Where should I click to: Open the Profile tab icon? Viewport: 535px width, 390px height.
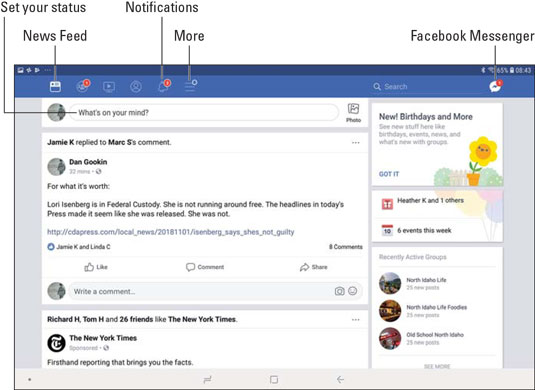[136, 87]
